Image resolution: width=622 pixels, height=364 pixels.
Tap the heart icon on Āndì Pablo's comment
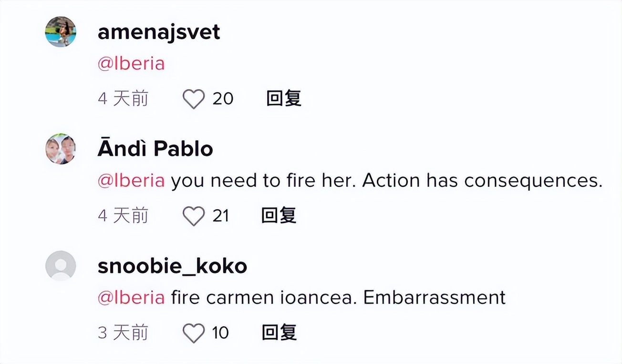194,216
